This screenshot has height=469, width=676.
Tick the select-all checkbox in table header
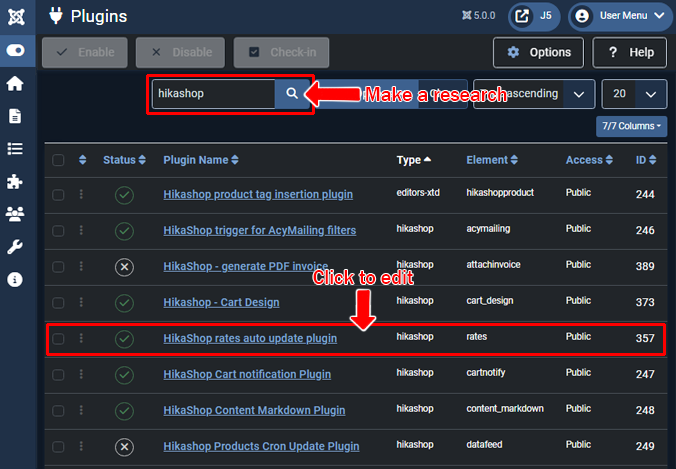(x=58, y=160)
